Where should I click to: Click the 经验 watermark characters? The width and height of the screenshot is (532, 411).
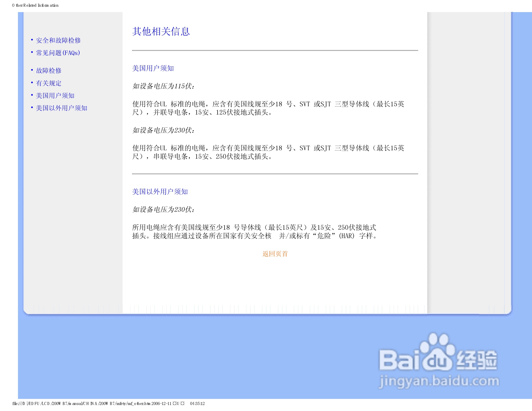[476, 360]
